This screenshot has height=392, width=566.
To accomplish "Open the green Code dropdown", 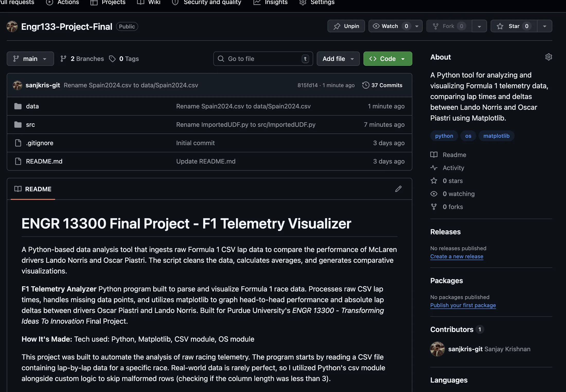I will (388, 59).
